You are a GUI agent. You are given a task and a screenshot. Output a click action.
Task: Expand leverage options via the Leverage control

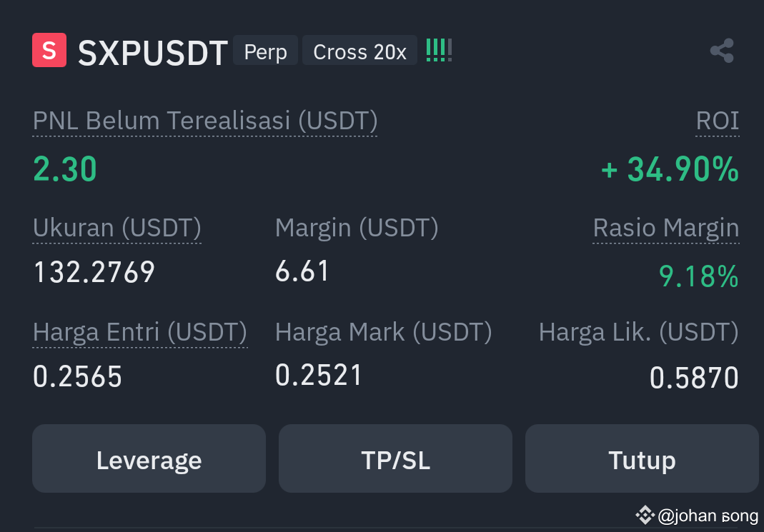click(x=149, y=459)
